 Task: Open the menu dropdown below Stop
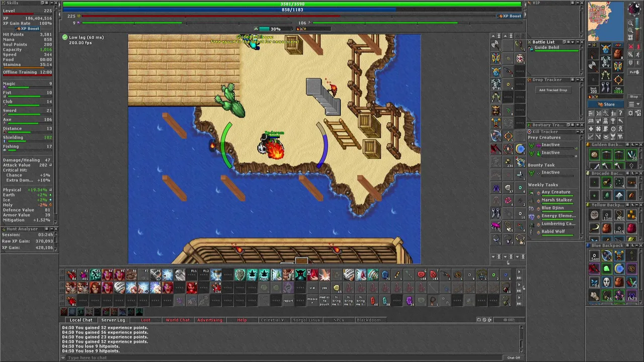(x=634, y=104)
